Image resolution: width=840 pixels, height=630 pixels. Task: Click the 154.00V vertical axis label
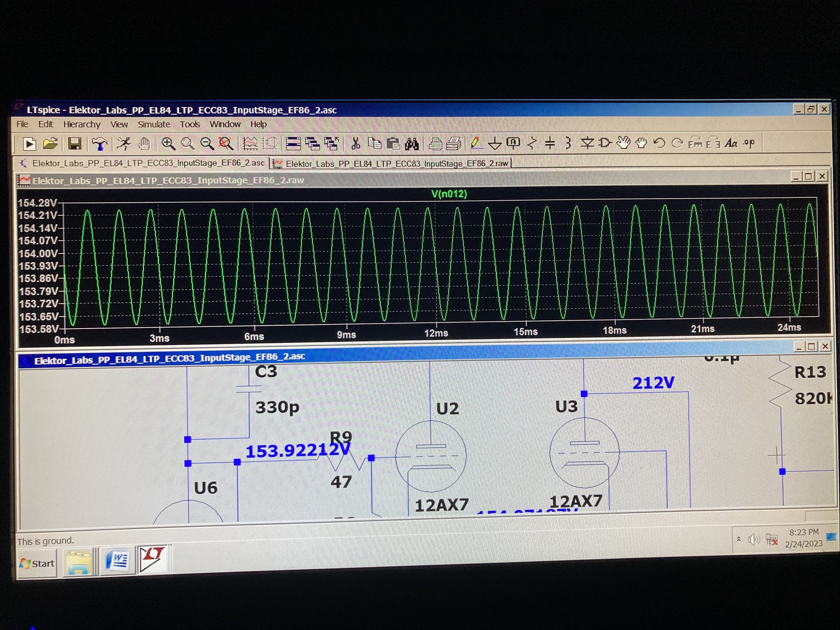pos(38,253)
